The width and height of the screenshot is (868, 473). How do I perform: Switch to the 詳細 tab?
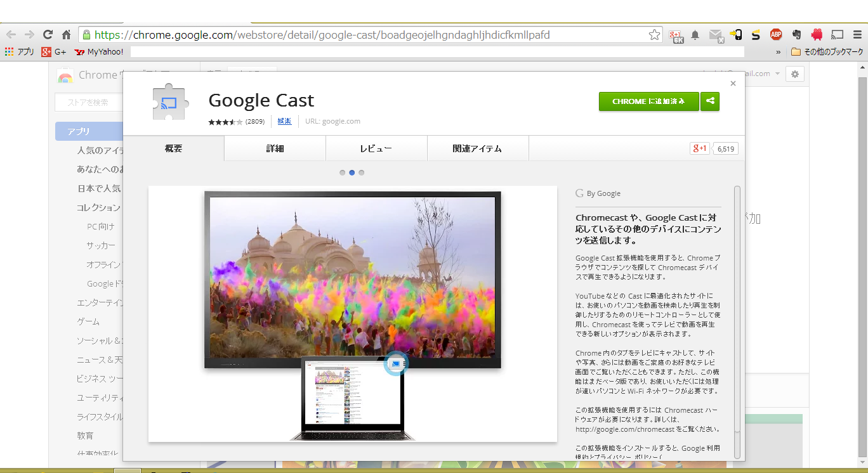point(275,148)
